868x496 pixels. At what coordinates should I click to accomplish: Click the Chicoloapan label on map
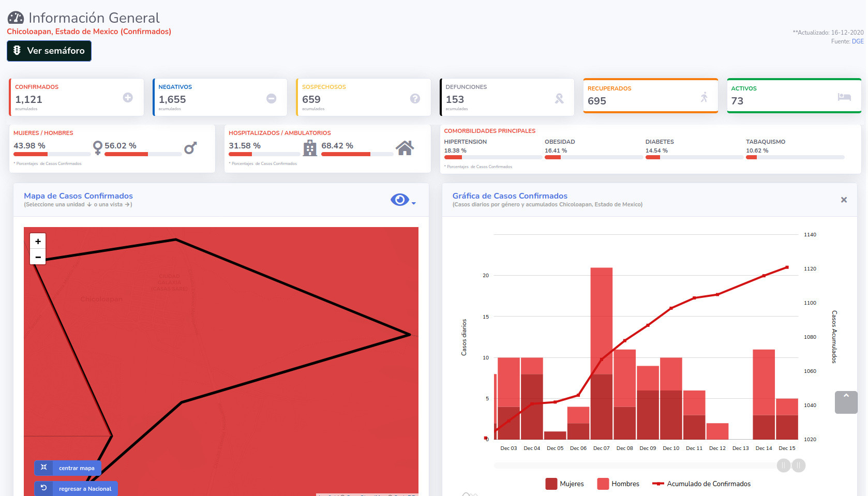pyautogui.click(x=101, y=299)
